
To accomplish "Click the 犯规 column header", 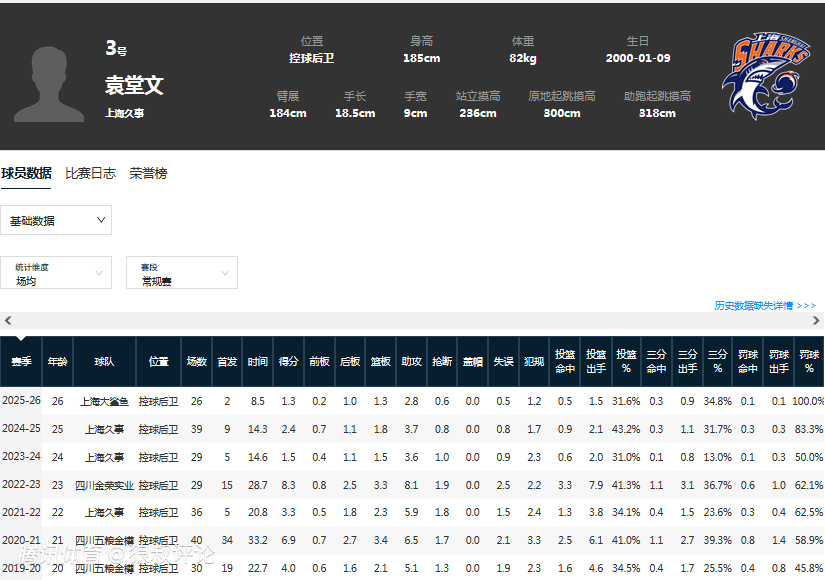I will pos(534,362).
